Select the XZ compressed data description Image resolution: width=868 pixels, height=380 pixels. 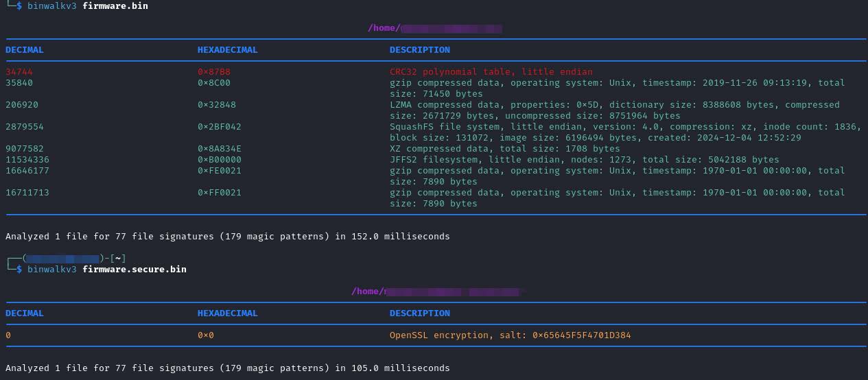tap(504, 148)
